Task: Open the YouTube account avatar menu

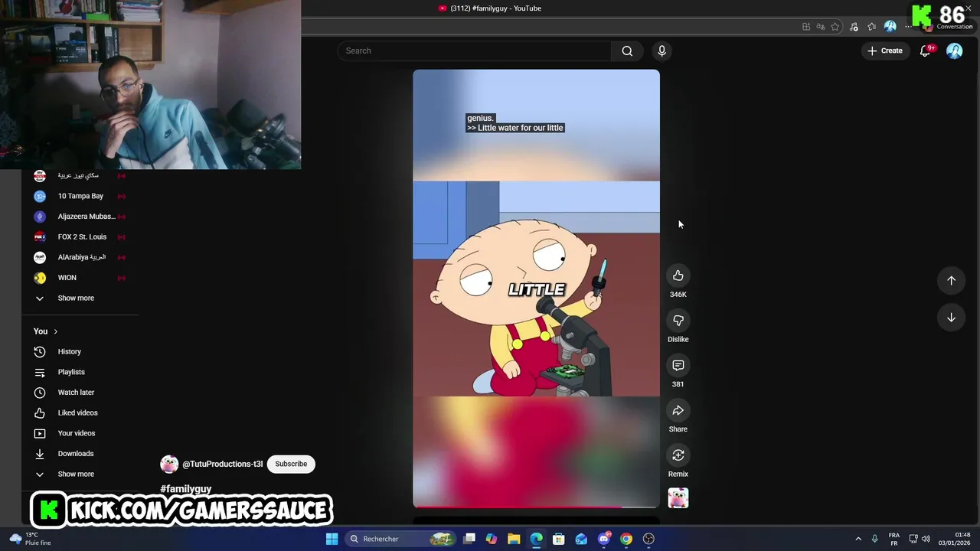Action: tap(954, 51)
